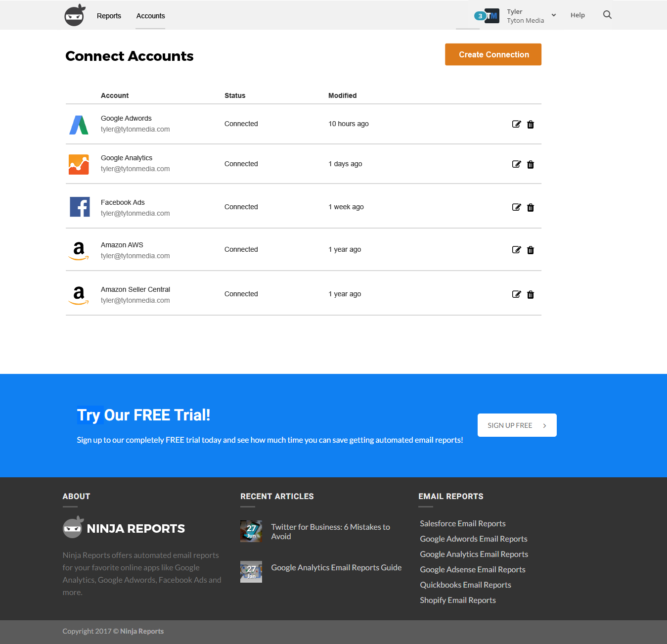667x644 pixels.
Task: Click the Facebook logo icon
Action: 80,207
